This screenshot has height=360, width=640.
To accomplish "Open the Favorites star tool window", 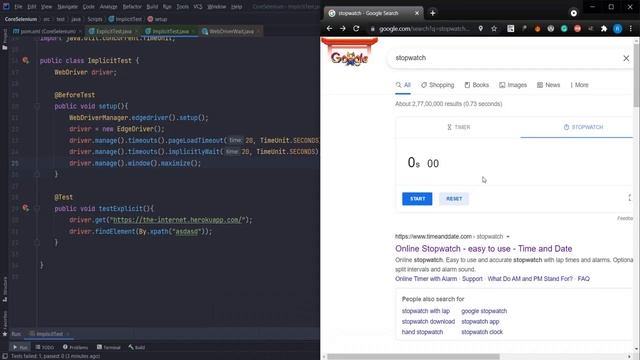I will click(x=5, y=324).
